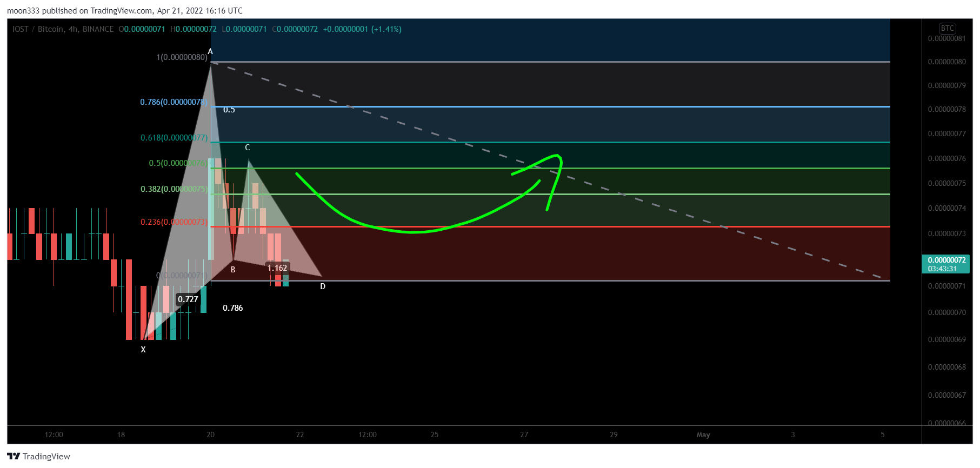Click the 0.727 ratio label
This screenshot has width=980, height=468.
pos(188,299)
